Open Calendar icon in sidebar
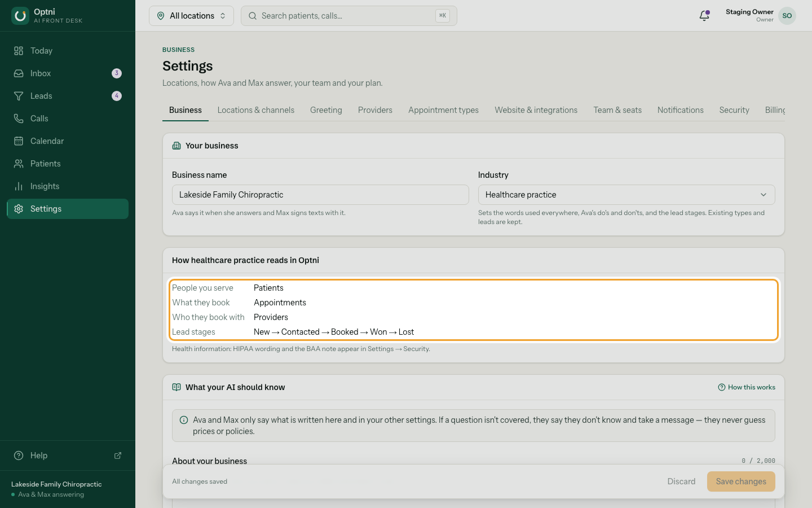The width and height of the screenshot is (812, 508). 19,141
